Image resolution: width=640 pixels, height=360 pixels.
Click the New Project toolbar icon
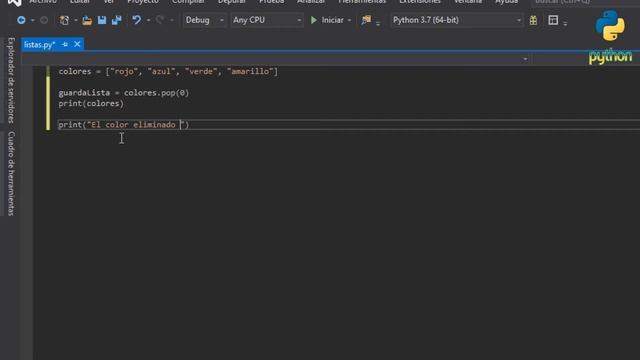(64, 20)
